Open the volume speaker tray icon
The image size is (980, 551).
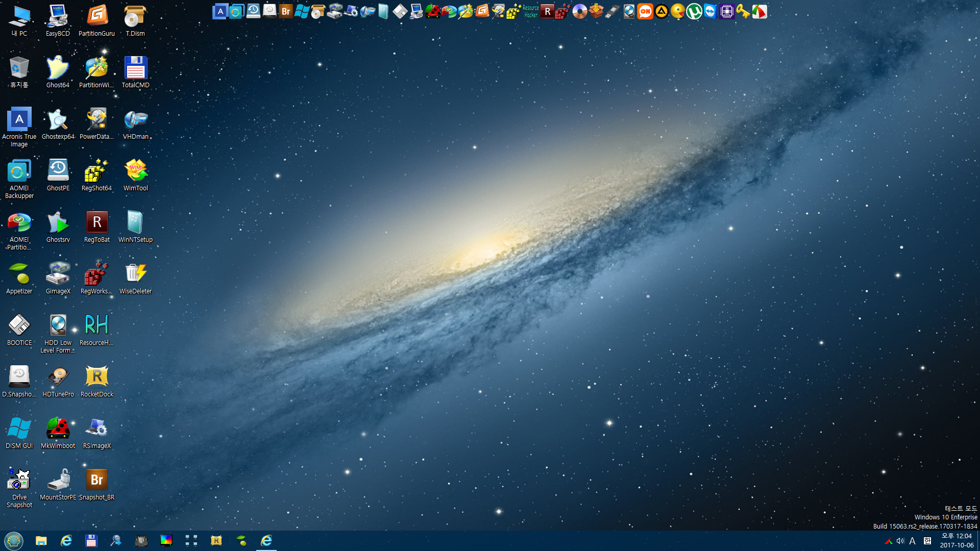pyautogui.click(x=900, y=541)
